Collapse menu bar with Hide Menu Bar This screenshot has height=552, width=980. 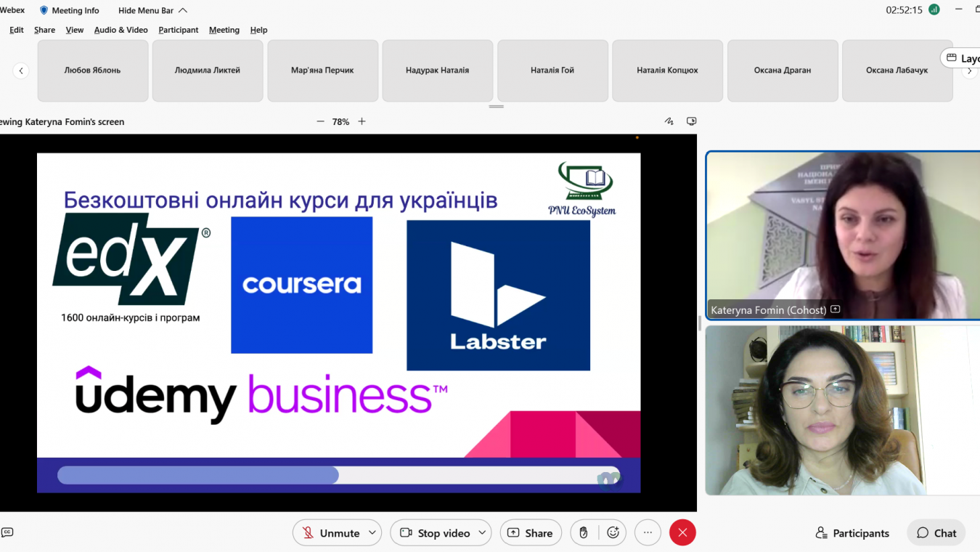[x=152, y=10]
